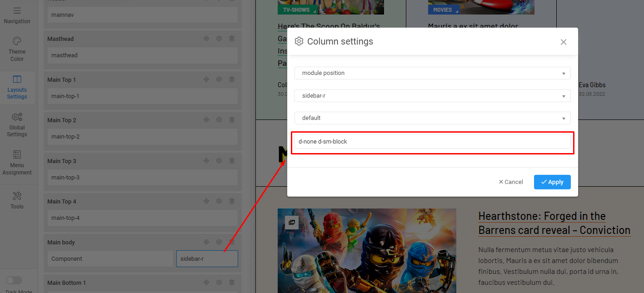This screenshot has height=293, width=644.
Task: Go to Theme Color settings
Action: pyautogui.click(x=17, y=49)
